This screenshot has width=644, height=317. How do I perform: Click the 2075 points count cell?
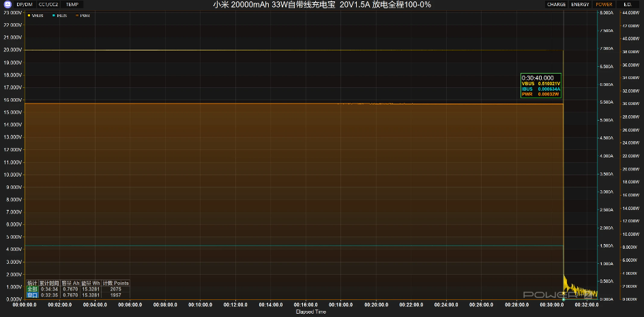coord(116,290)
